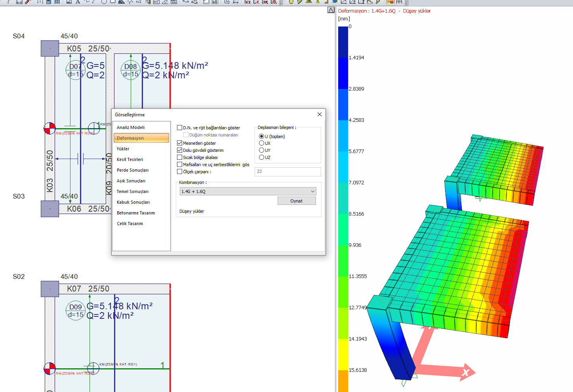Click green legend swatch below 9.936
The image size is (573, 392).
[343, 261]
